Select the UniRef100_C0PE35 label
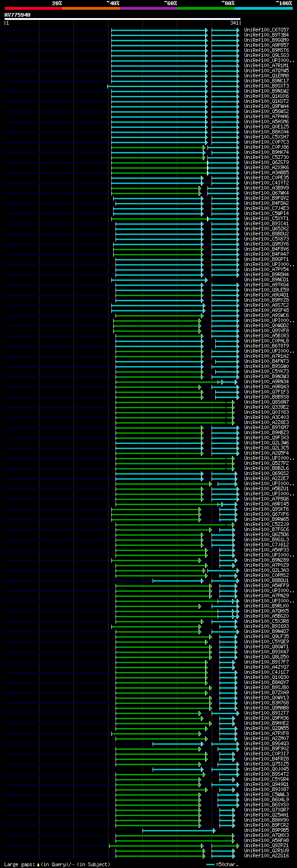Image resolution: width=297 pixels, height=868 pixels. coord(266,177)
